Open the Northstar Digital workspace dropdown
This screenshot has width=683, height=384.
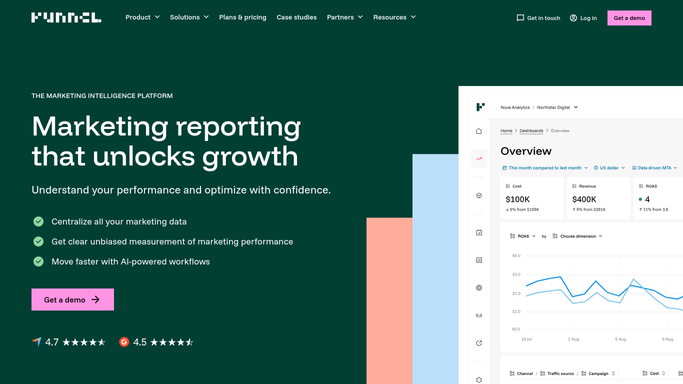(x=557, y=107)
